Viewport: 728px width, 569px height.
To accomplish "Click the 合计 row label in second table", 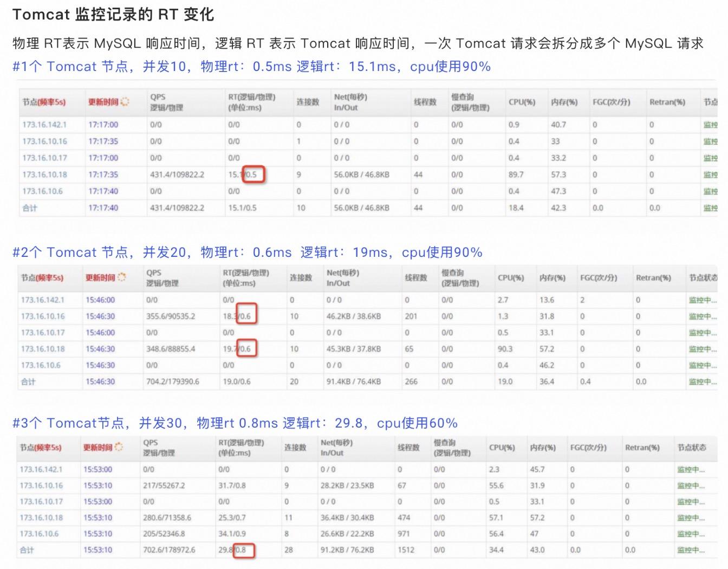I will point(27,382).
